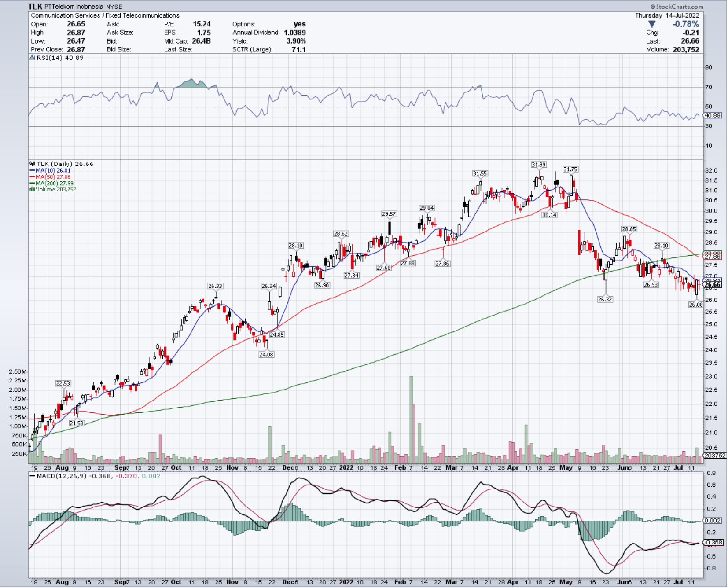Click the MA(10) 26.81 legend entry
Image resolution: width=728 pixels, height=588 pixels.
50,170
